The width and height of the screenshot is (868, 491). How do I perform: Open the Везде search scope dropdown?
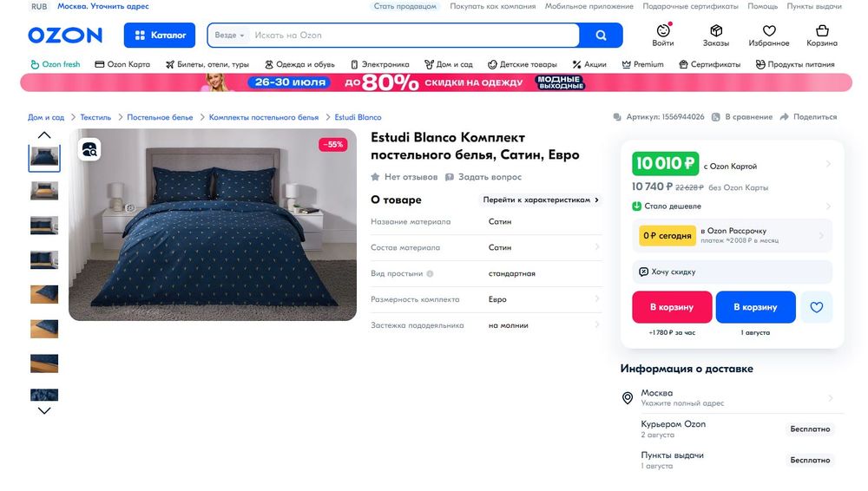pyautogui.click(x=229, y=36)
